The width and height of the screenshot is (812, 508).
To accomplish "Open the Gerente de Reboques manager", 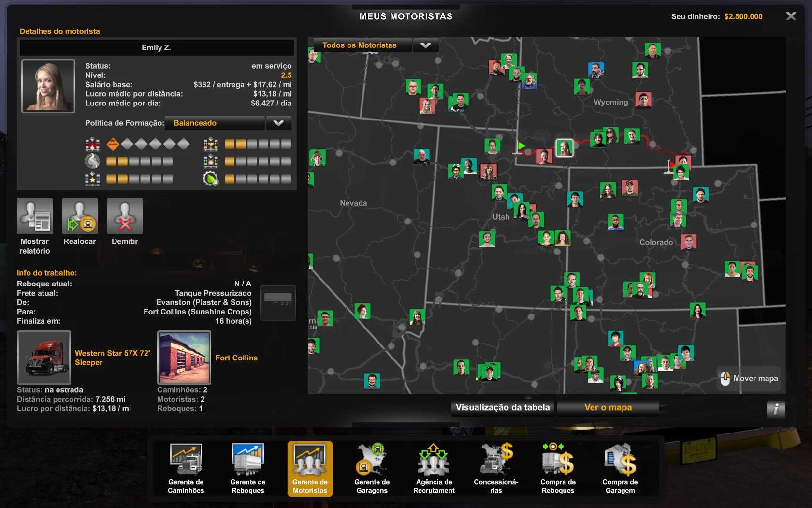I will pos(247,468).
